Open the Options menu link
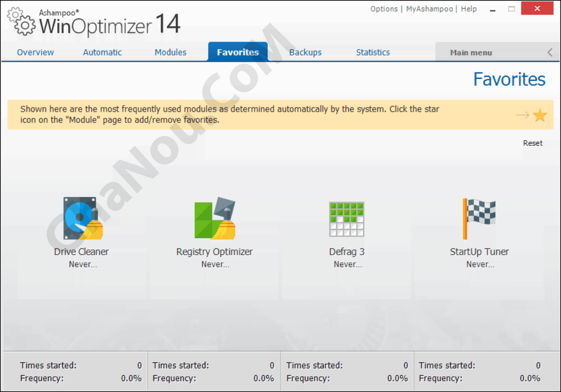The width and height of the screenshot is (561, 392). (x=384, y=9)
